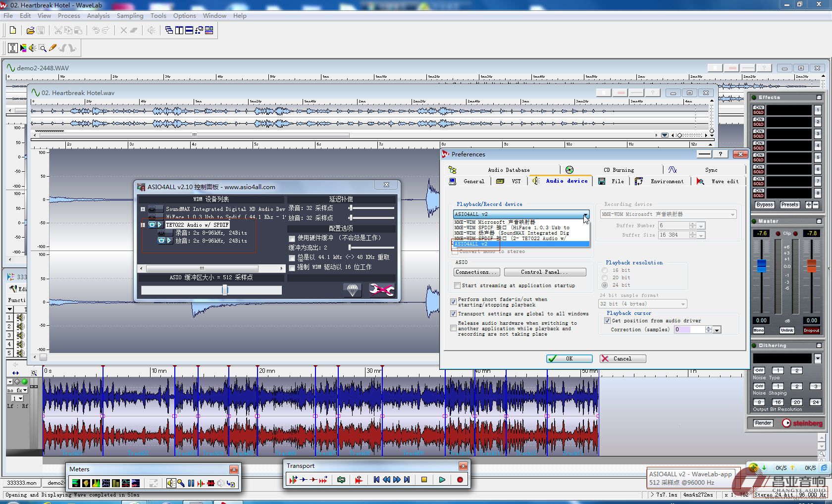Toggle the TE7022 Audio device power button
This screenshot has height=504, width=832.
coord(152,225)
